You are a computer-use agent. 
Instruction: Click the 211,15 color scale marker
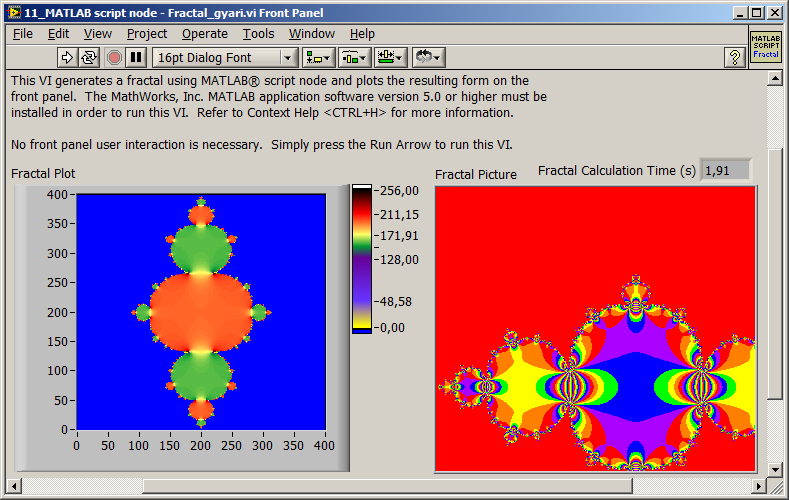pyautogui.click(x=399, y=214)
